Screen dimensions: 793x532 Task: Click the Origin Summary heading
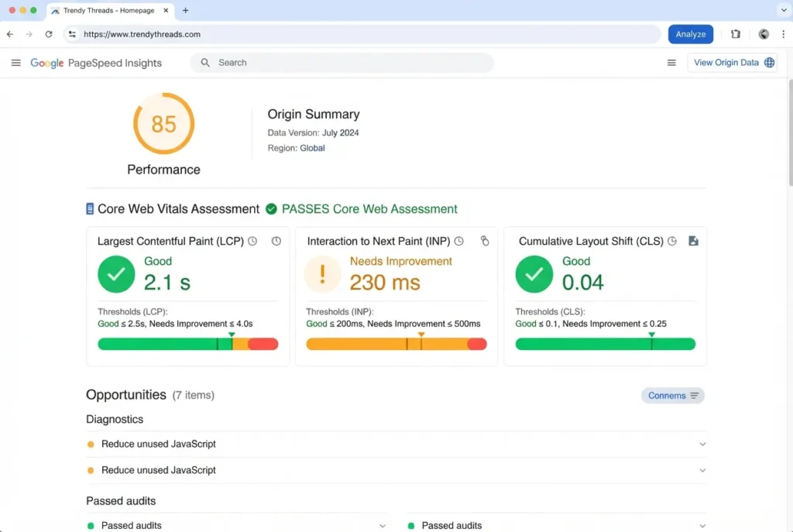[314, 115]
